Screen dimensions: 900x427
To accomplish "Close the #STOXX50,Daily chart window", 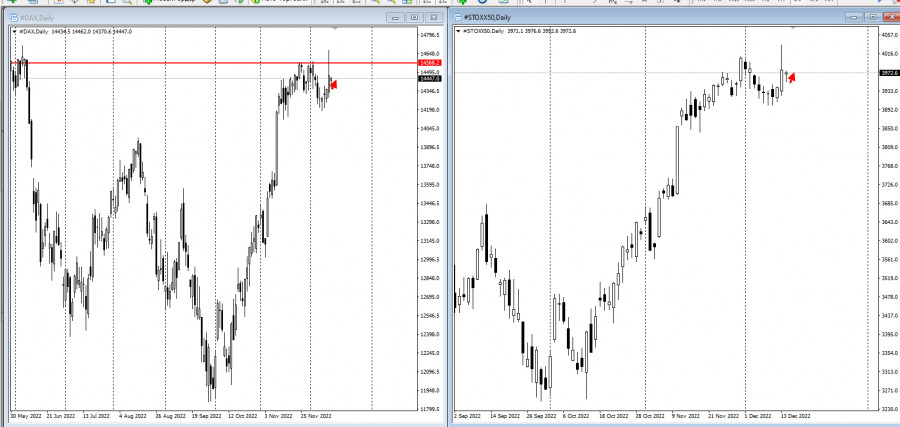I will pos(892,18).
